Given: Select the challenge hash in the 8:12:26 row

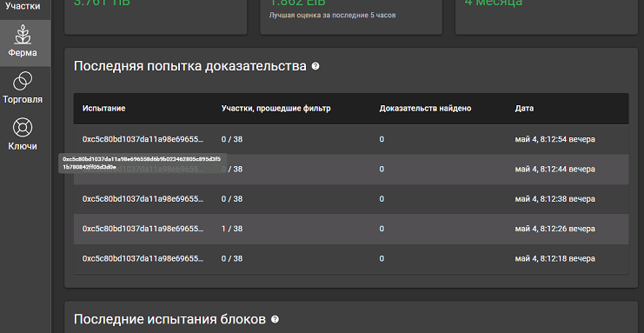Looking at the screenshot, I should click(143, 229).
